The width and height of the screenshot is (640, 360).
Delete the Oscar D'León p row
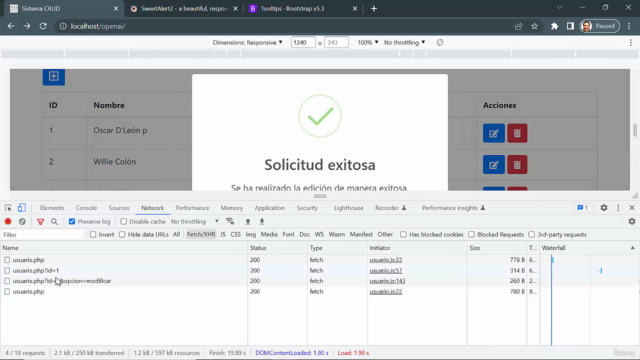point(517,133)
